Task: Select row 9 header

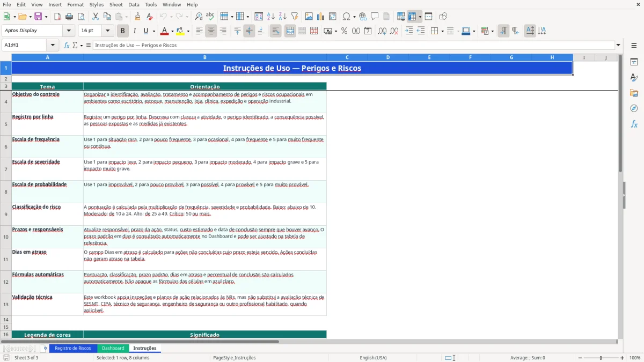Action: (x=6, y=214)
